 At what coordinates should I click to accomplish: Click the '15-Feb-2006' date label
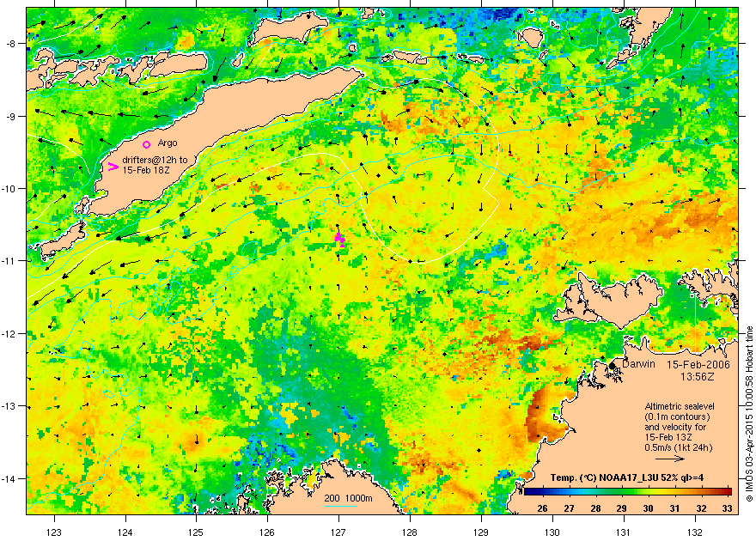click(698, 365)
